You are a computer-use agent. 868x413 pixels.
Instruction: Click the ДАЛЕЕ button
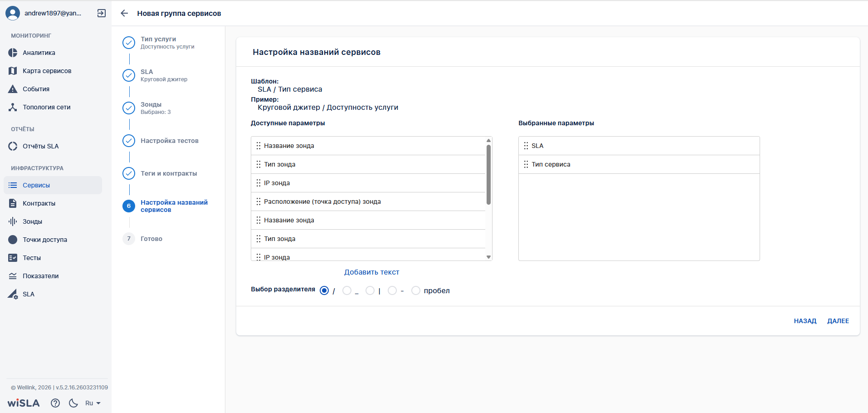point(838,321)
